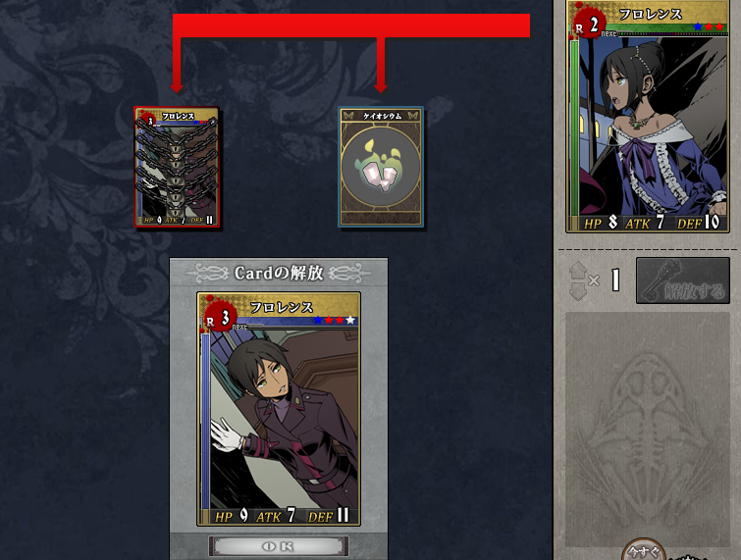Click the round 今すぐ button

click(644, 550)
